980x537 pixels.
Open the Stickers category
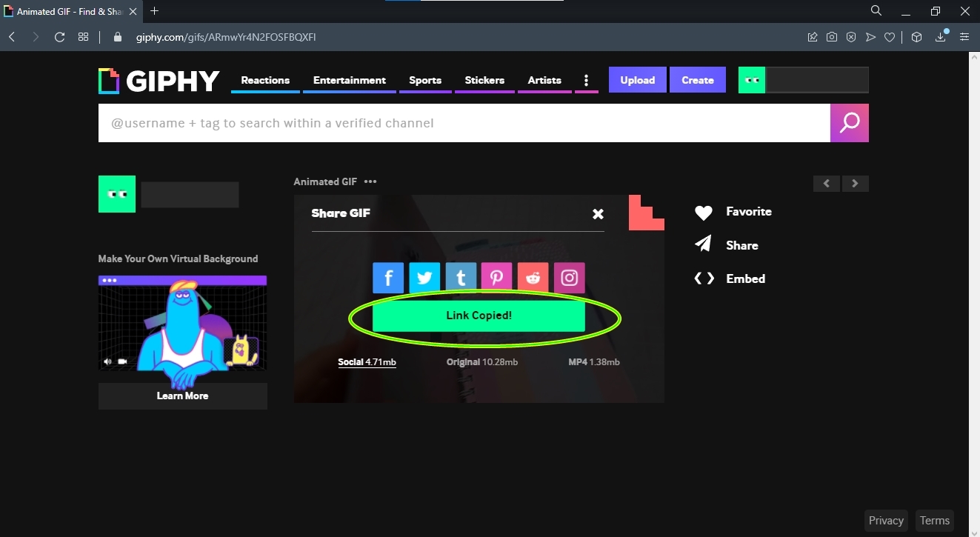484,80
